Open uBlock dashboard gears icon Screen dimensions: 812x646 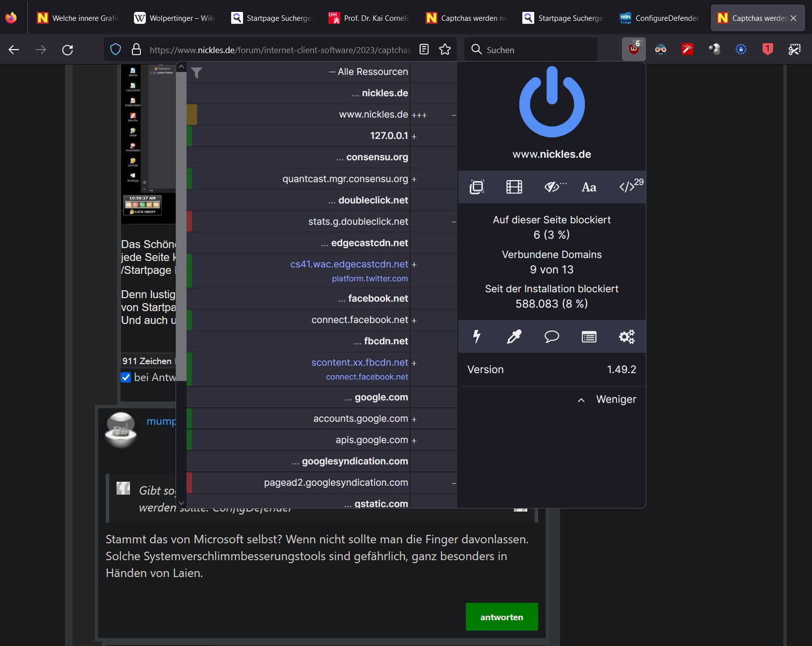click(x=626, y=337)
